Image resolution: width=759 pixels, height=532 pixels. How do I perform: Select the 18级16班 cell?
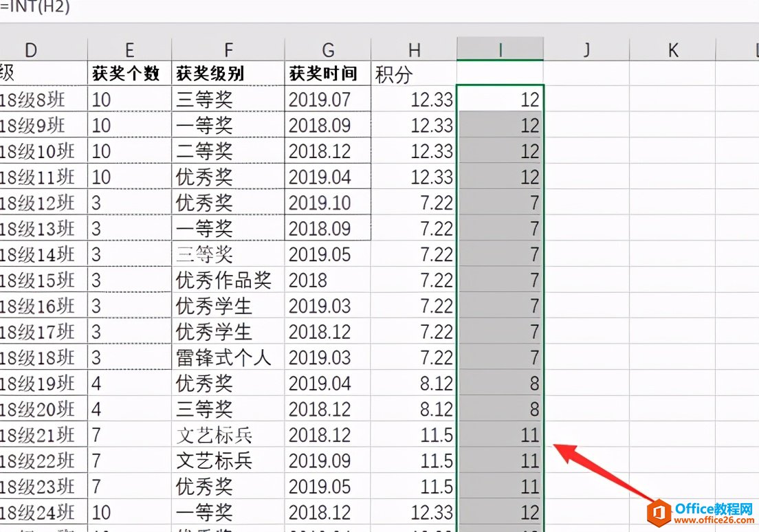tap(43, 305)
